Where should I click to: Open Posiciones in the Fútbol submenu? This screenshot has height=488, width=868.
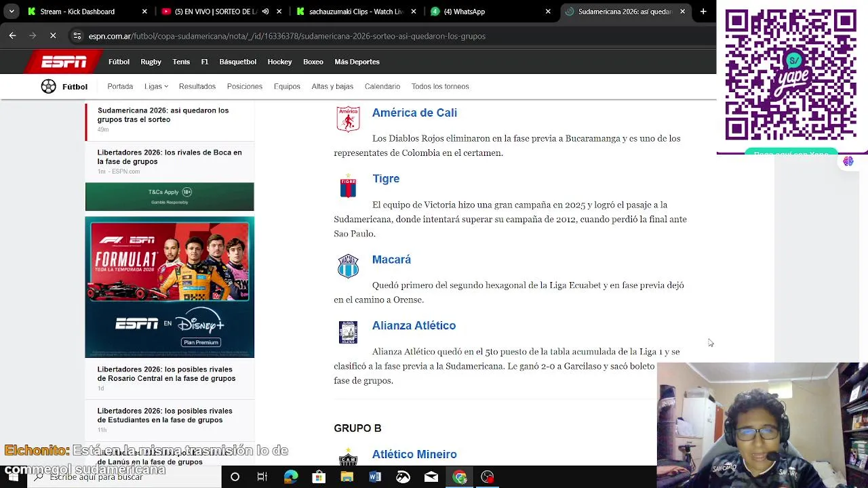245,86
